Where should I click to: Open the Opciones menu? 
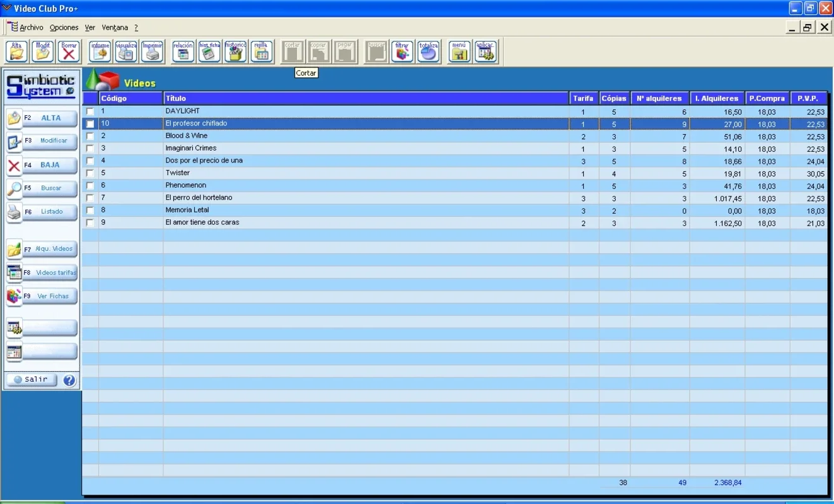coord(64,28)
